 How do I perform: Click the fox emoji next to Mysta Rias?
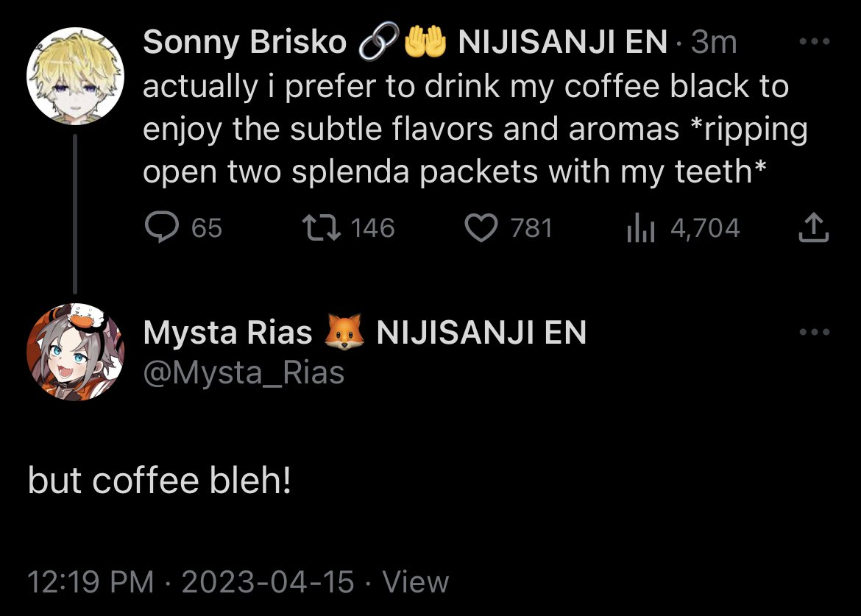(344, 333)
